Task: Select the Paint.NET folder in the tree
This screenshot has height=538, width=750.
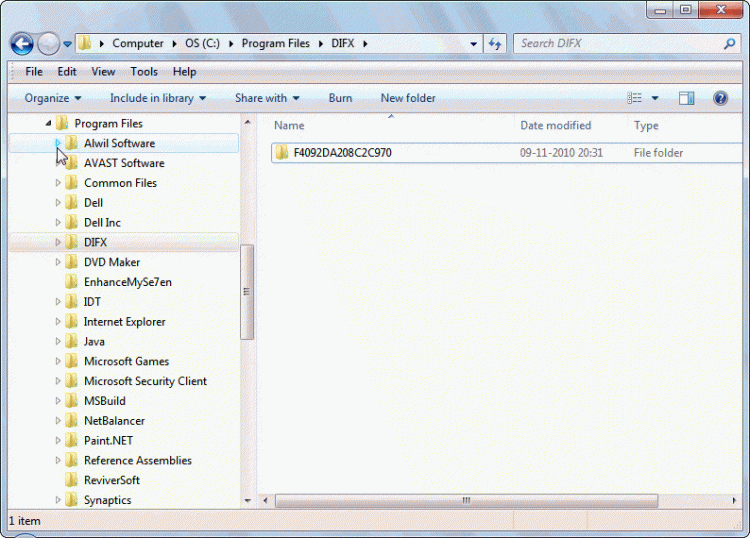Action: [x=109, y=440]
